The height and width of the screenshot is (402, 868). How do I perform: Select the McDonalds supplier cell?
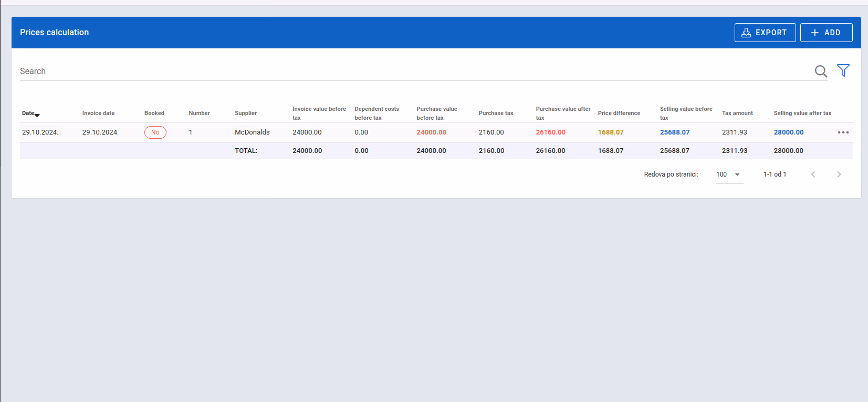point(252,132)
